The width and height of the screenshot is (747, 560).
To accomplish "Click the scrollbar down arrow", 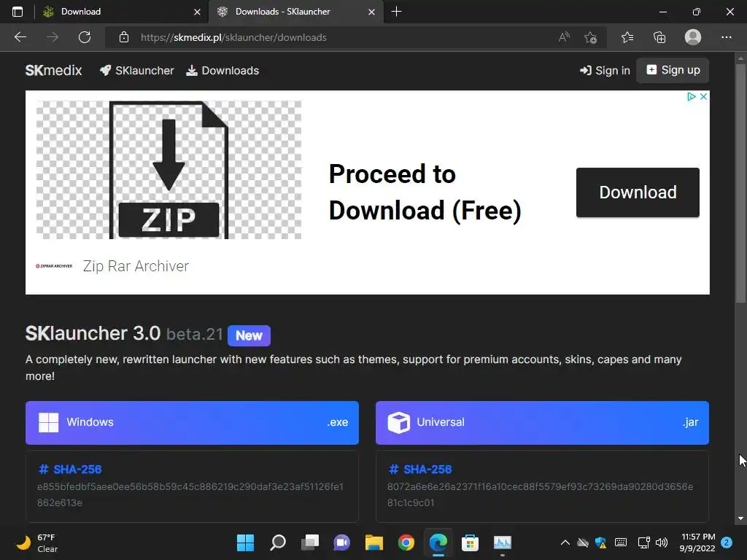I will 740,518.
